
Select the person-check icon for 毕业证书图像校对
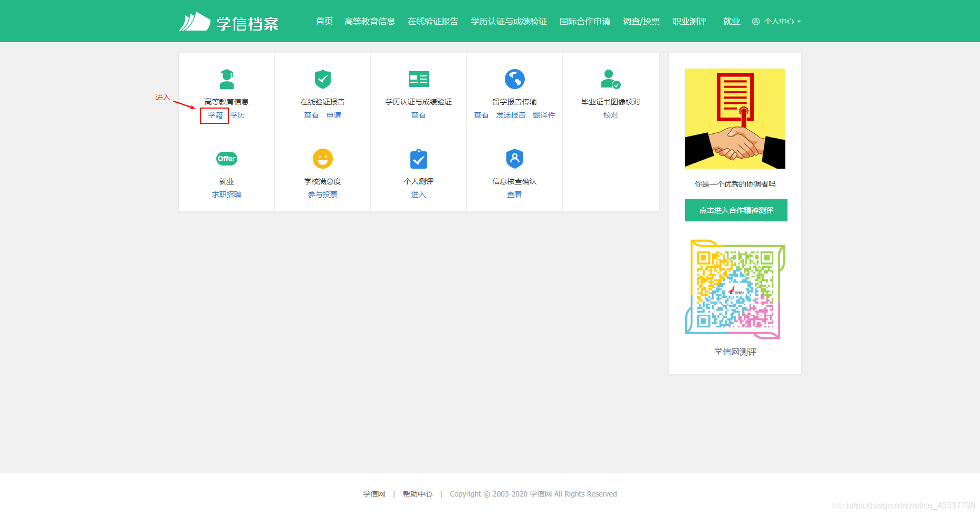tap(610, 80)
